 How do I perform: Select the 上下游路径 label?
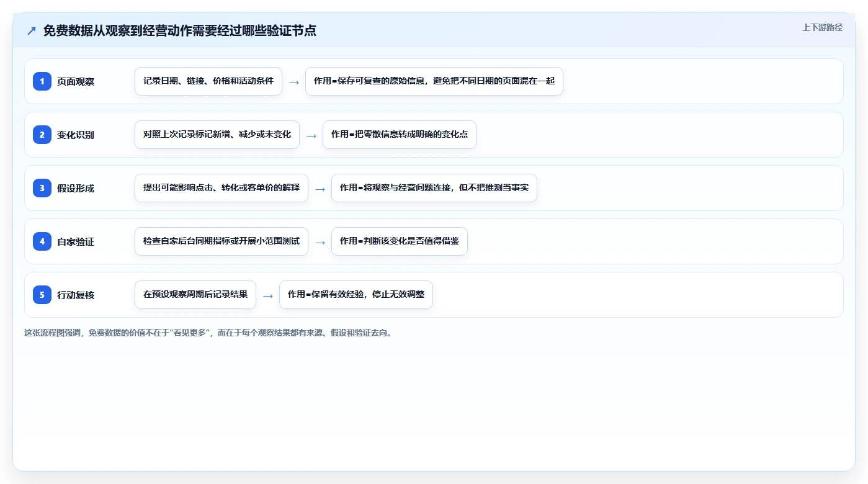822,27
